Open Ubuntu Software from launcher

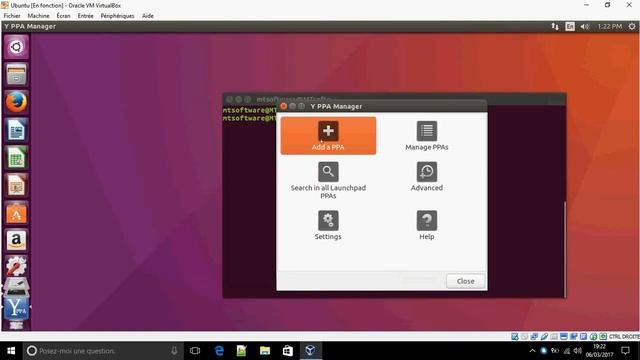click(x=16, y=213)
